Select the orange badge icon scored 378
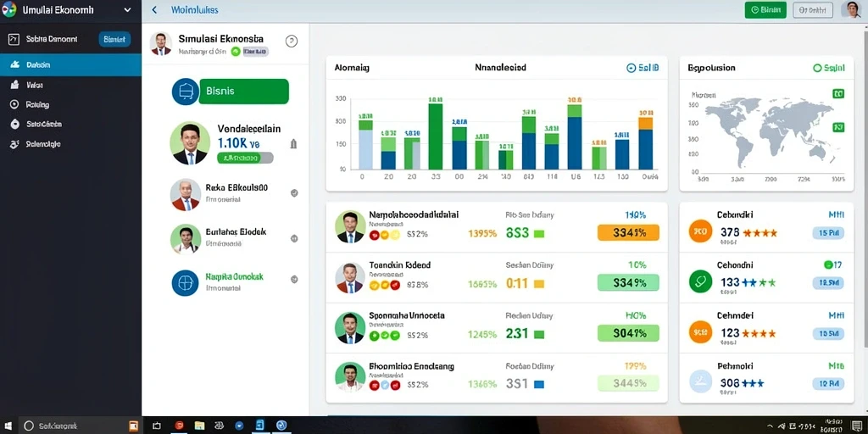Viewport: 868px width, 434px height. 700,231
